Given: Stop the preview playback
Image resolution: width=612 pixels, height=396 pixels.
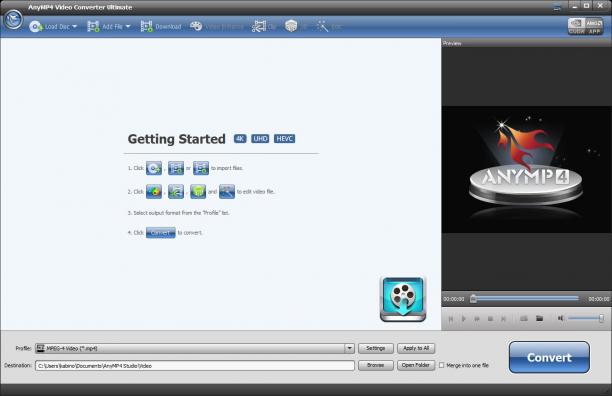Looking at the screenshot, I should pos(490,319).
